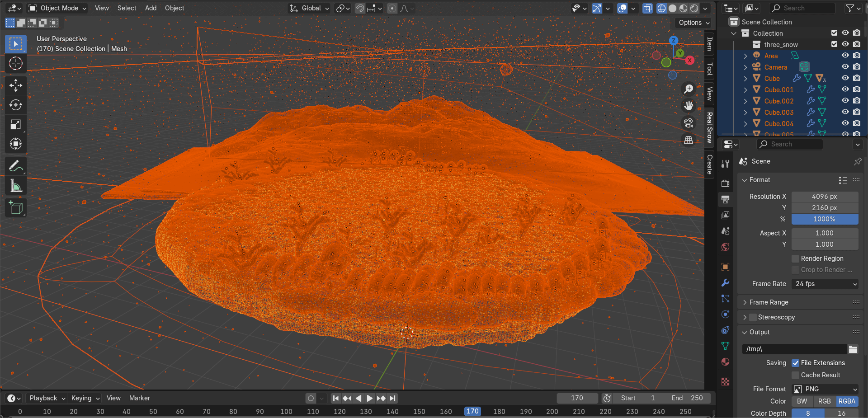This screenshot has height=418, width=868.
Task: Select the Measure tool
Action: coord(16,186)
